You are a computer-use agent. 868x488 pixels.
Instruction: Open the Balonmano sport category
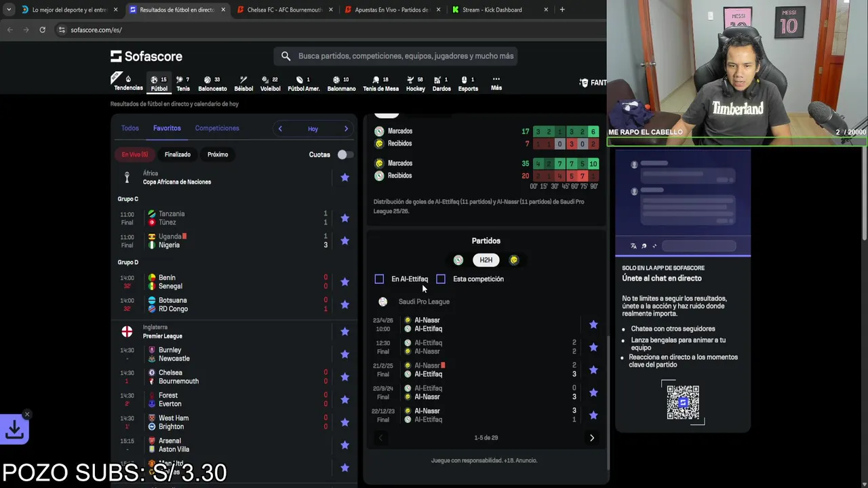coord(341,83)
